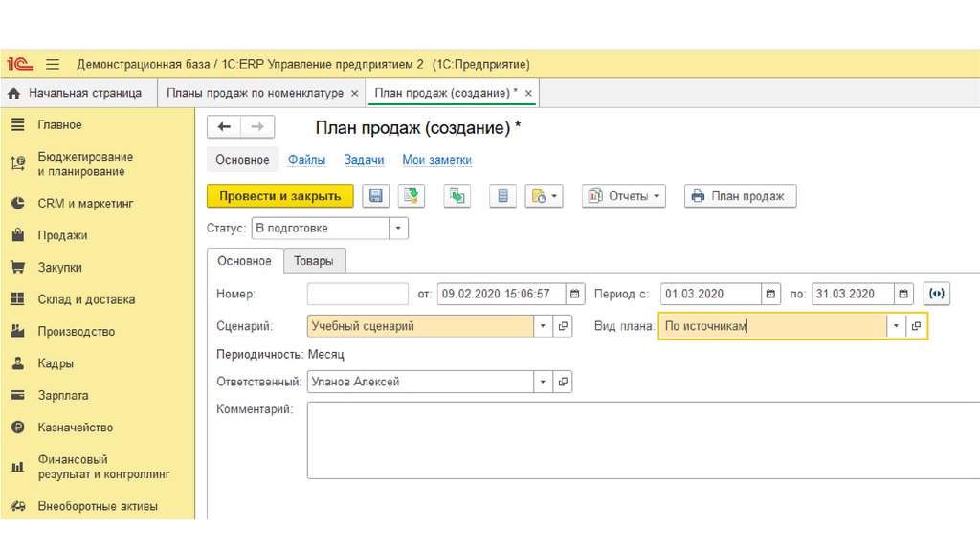
Task: Open the Продажи section in sidebar
Action: click(62, 235)
